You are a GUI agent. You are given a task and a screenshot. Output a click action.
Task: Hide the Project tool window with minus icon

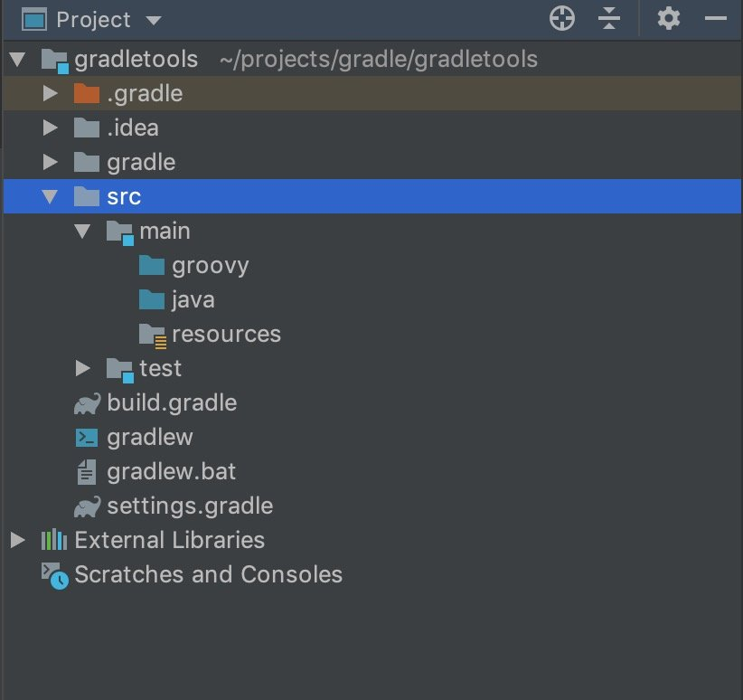[716, 19]
